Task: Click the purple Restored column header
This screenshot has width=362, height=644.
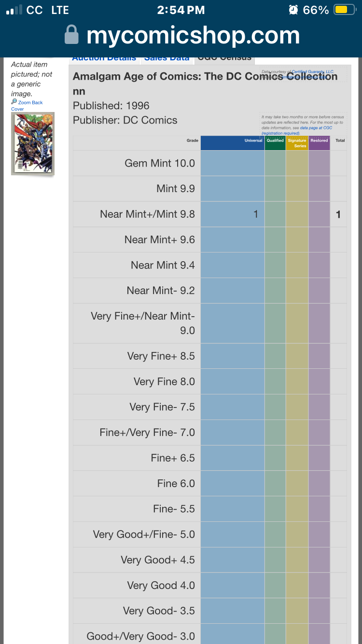Action: click(x=319, y=143)
